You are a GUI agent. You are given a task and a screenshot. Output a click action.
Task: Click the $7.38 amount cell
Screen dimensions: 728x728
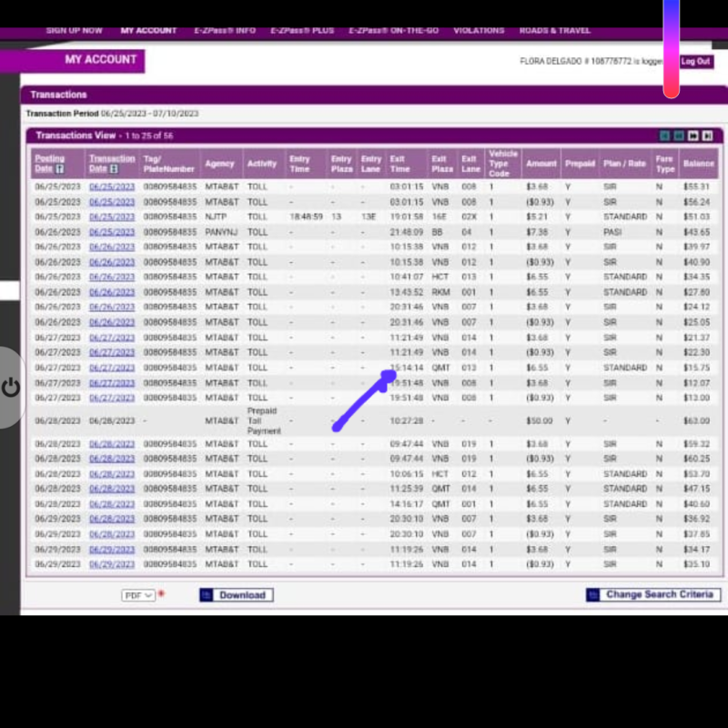click(537, 232)
